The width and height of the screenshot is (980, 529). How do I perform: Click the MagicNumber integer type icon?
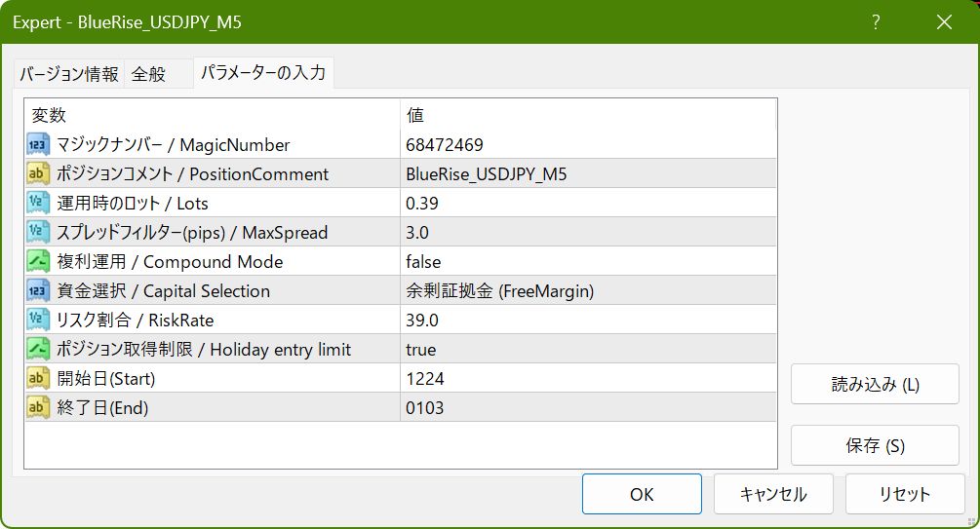[x=38, y=145]
